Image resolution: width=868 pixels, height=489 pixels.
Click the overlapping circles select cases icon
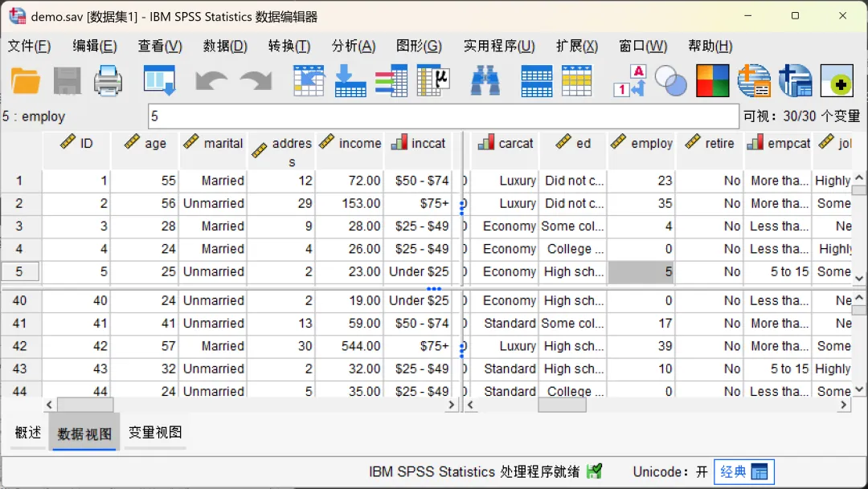click(670, 81)
